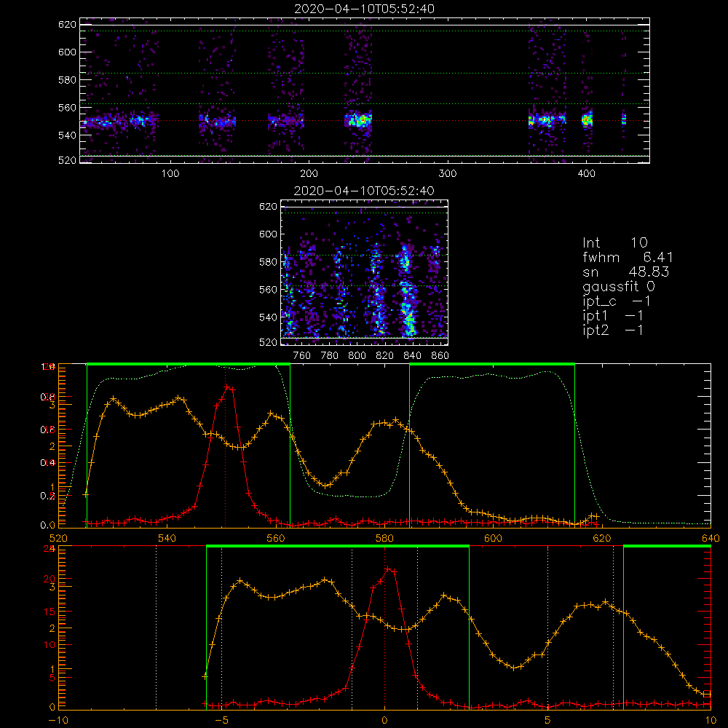Screen dimensions: 728x728
Task: Click x-axis label 5 on bottom plot
Action: 548,721
